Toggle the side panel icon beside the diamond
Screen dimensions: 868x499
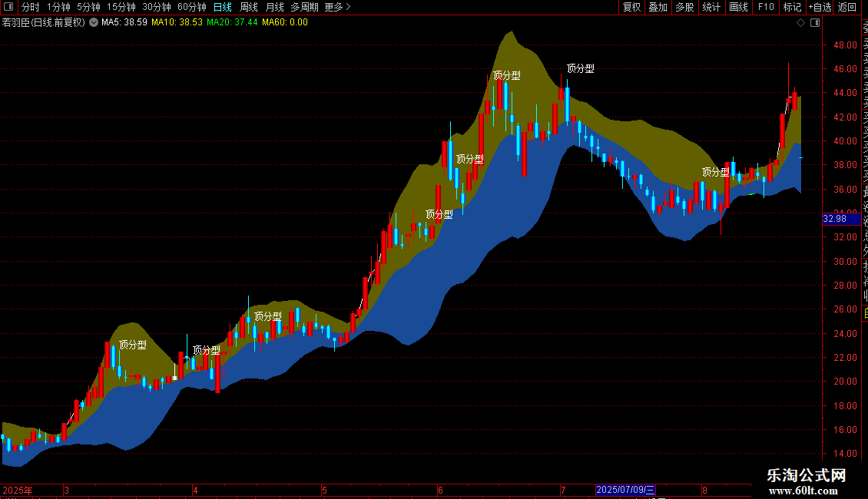click(x=815, y=23)
